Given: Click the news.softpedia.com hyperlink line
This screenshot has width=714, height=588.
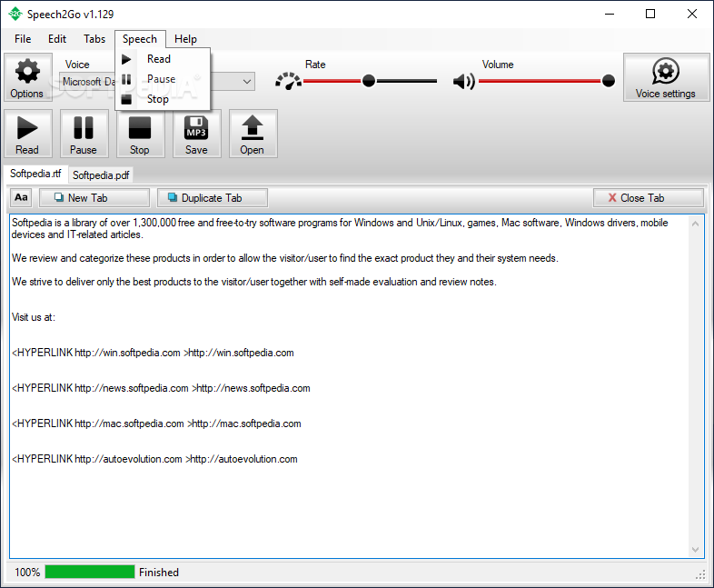Looking at the screenshot, I should (x=161, y=388).
